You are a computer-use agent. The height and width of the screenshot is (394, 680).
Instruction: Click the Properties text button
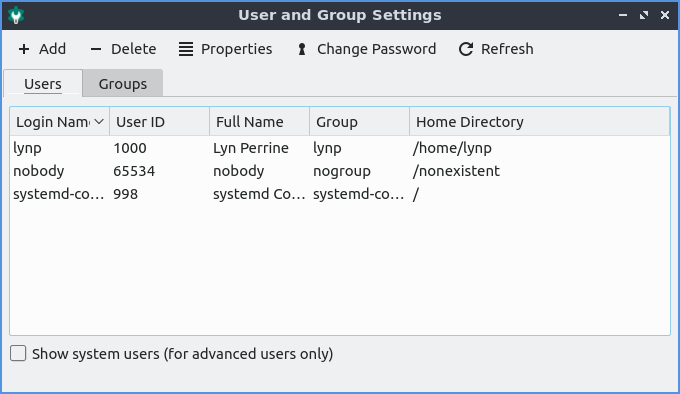pyautogui.click(x=236, y=49)
